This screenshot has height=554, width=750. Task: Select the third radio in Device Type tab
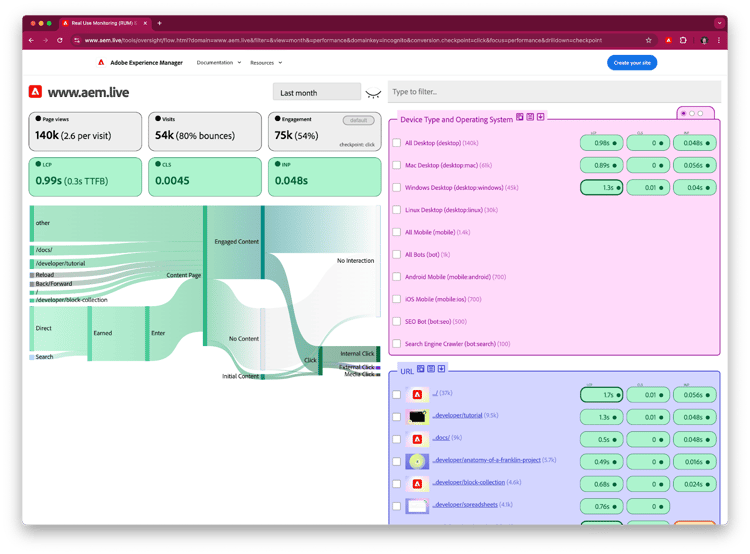(700, 113)
